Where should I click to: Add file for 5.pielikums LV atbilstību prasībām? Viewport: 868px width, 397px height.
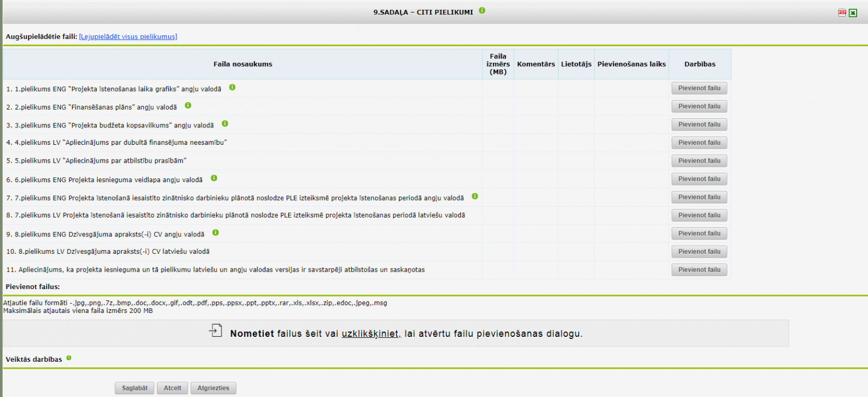tap(699, 161)
